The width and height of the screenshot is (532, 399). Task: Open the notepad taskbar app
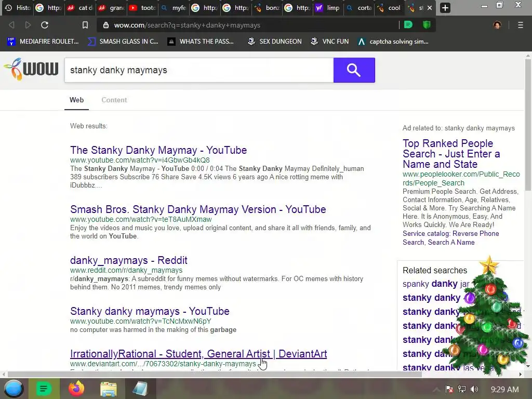pyautogui.click(x=140, y=389)
